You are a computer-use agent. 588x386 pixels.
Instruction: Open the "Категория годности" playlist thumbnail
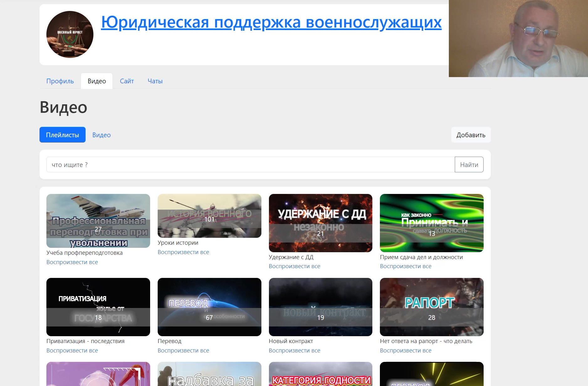click(320, 374)
